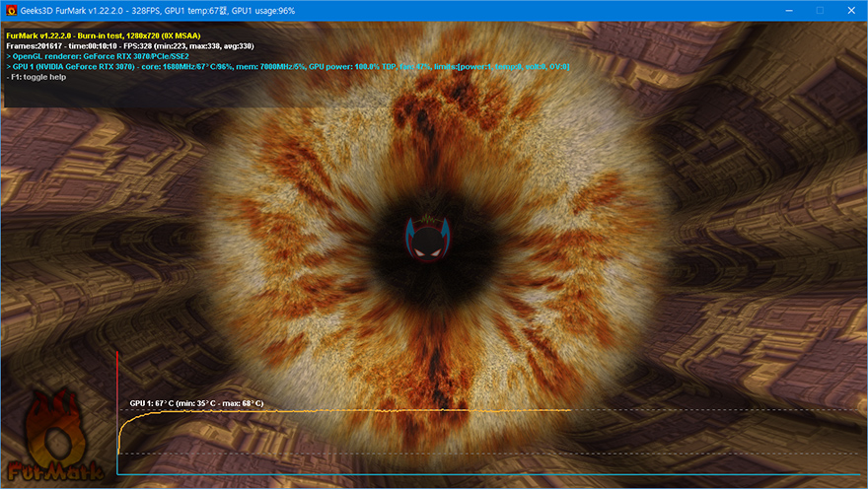Click the 'OpenGL renderer: GeForce RTX 3070' line
Viewport: 868px width, 489px height.
[x=98, y=56]
